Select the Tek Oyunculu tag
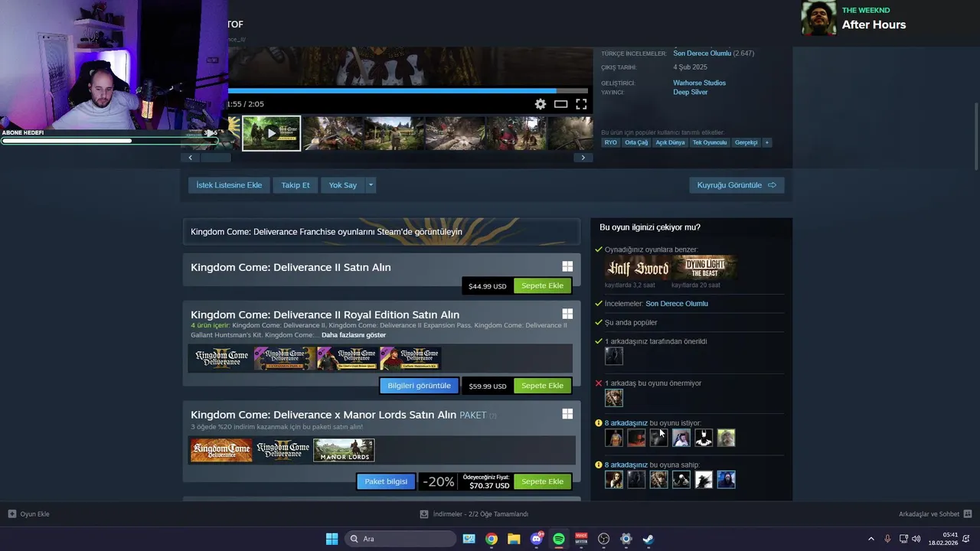Screen dimensions: 980x551 point(710,142)
